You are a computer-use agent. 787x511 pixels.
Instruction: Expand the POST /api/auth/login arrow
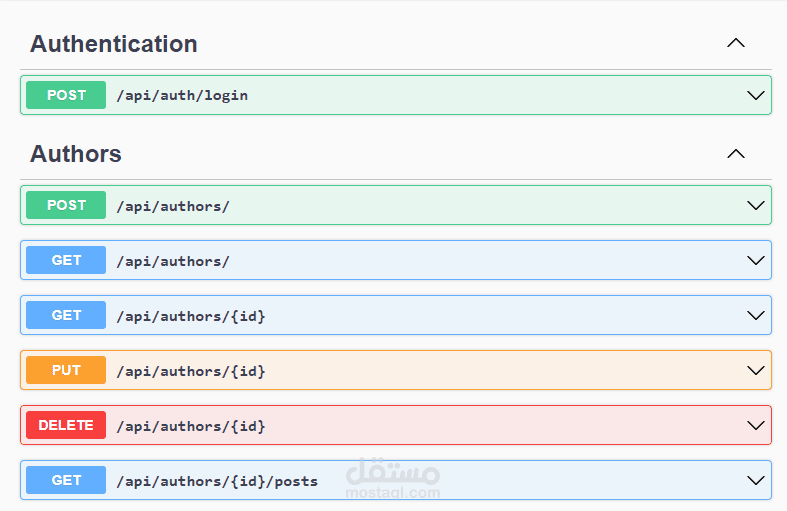(756, 95)
